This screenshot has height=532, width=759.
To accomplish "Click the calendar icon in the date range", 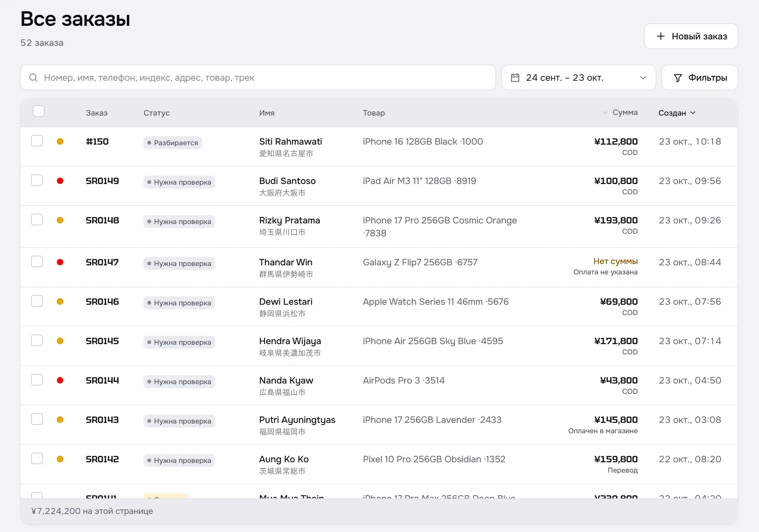I will 515,78.
